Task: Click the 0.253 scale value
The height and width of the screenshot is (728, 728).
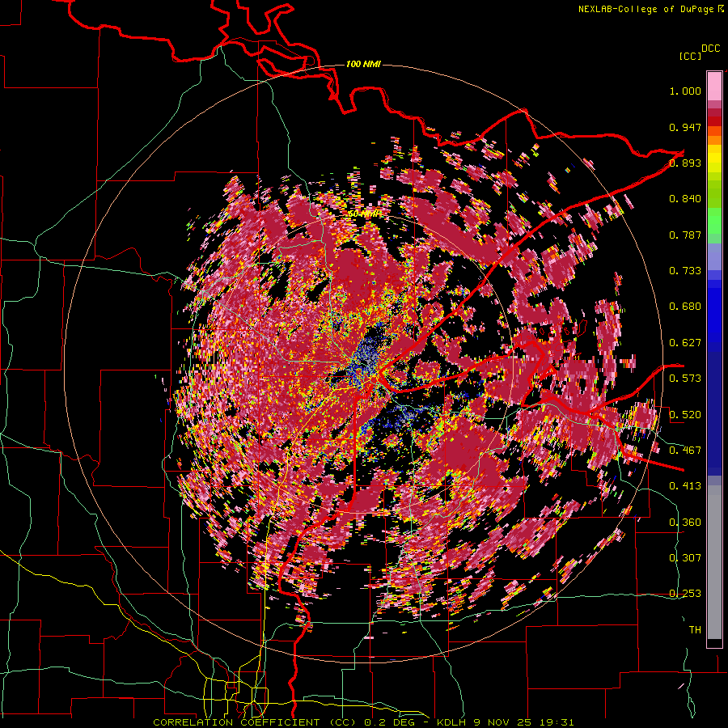Action: 685,594
